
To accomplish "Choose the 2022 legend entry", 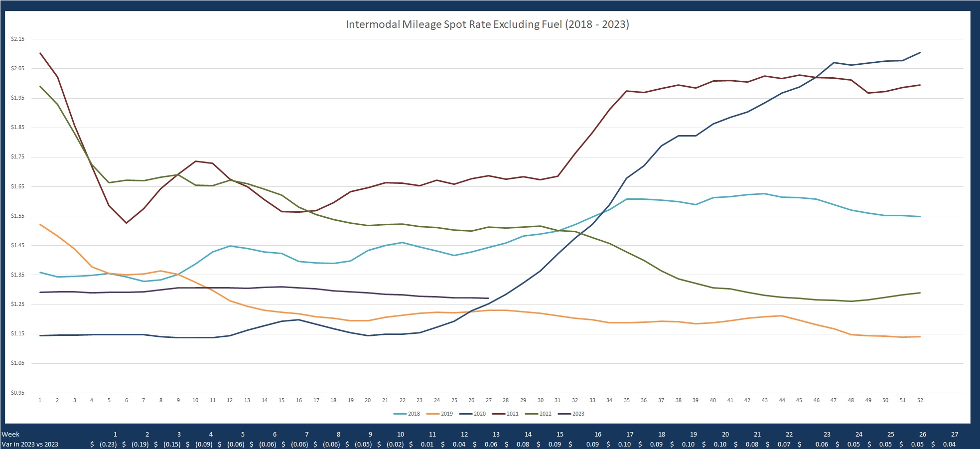I will (539, 414).
